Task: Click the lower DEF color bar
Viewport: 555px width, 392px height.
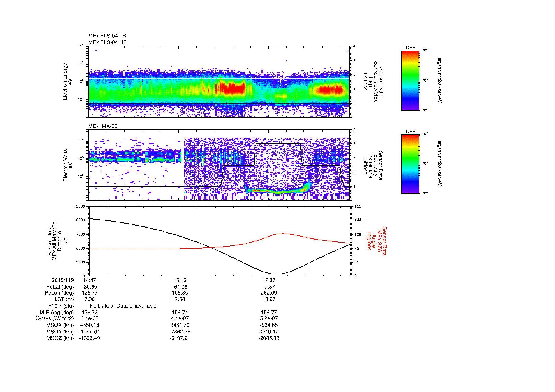Action: click(410, 164)
